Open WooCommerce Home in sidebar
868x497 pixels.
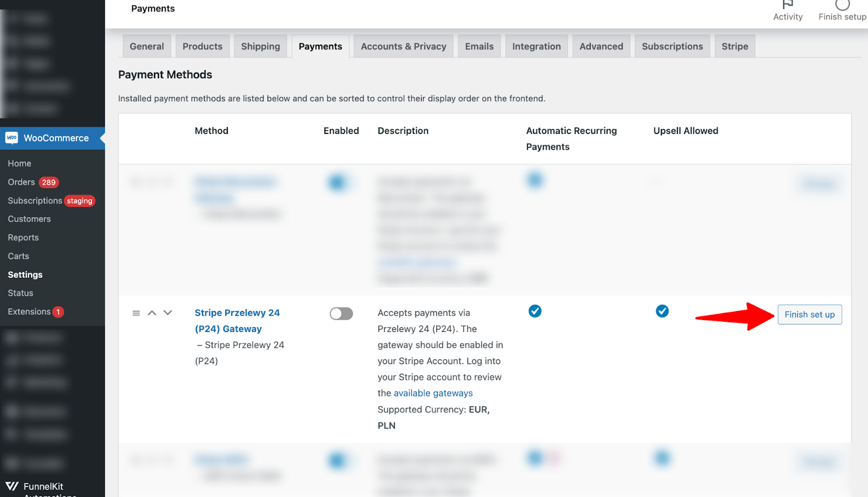(20, 163)
